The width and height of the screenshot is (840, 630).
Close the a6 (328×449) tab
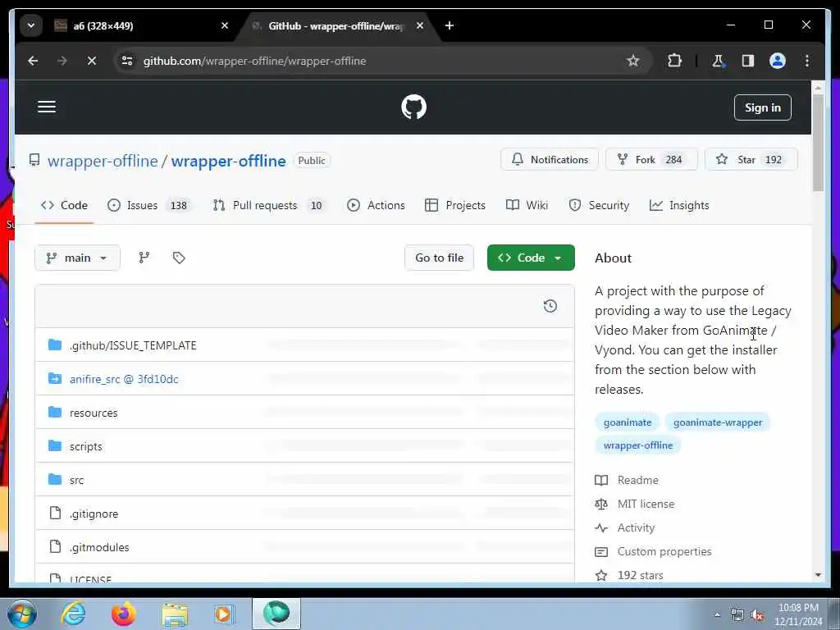pyautogui.click(x=225, y=25)
